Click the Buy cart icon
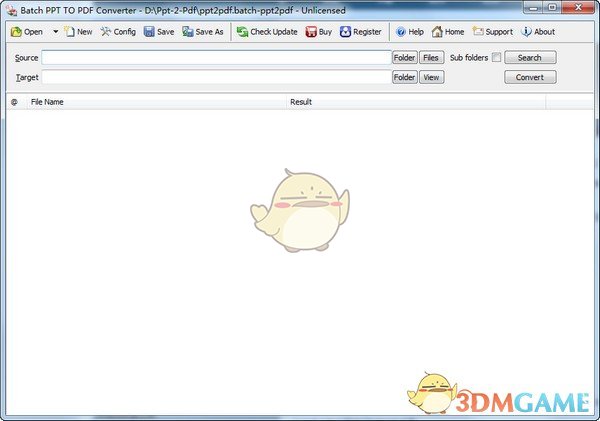 [x=311, y=32]
